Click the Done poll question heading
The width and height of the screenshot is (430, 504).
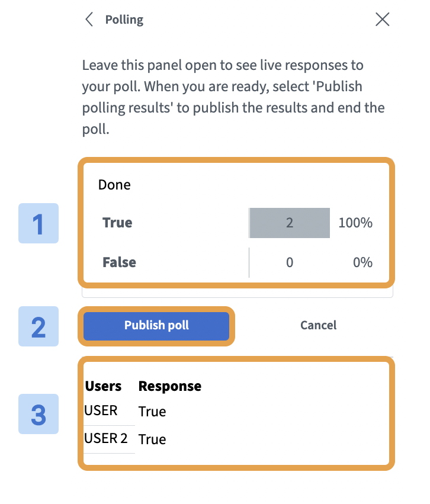pos(114,184)
